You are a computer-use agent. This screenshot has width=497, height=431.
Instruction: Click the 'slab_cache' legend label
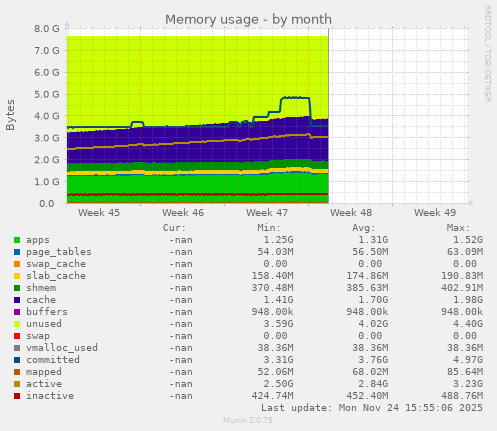pos(56,276)
